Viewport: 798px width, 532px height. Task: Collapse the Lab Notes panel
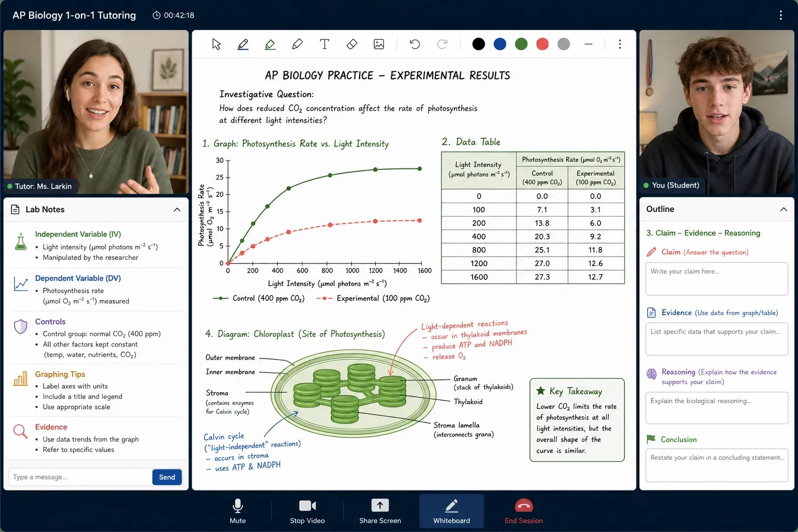pyautogui.click(x=177, y=209)
